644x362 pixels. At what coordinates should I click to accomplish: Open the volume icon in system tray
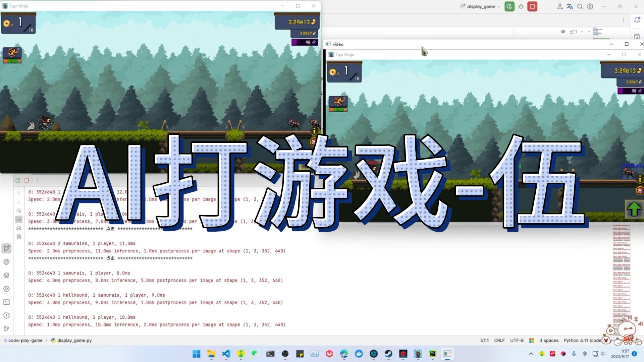point(603,354)
